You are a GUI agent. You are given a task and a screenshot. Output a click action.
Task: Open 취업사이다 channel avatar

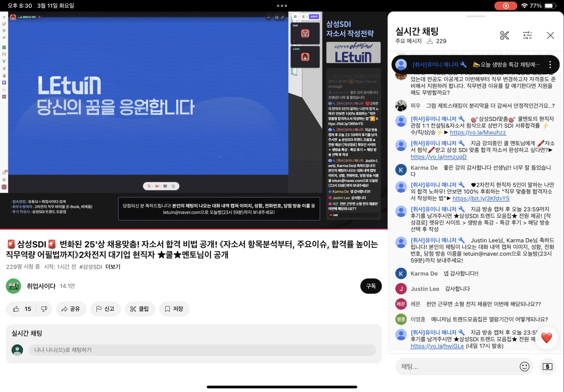[14, 286]
